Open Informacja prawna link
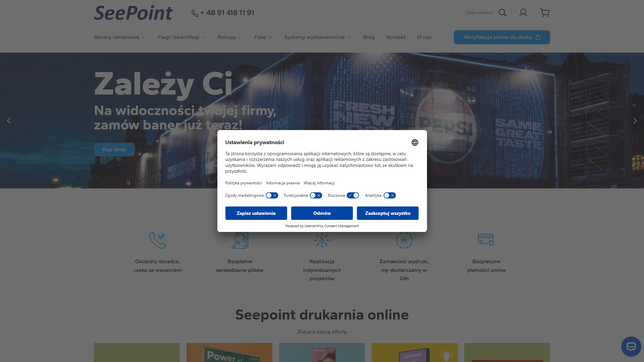The image size is (644, 362). [283, 183]
